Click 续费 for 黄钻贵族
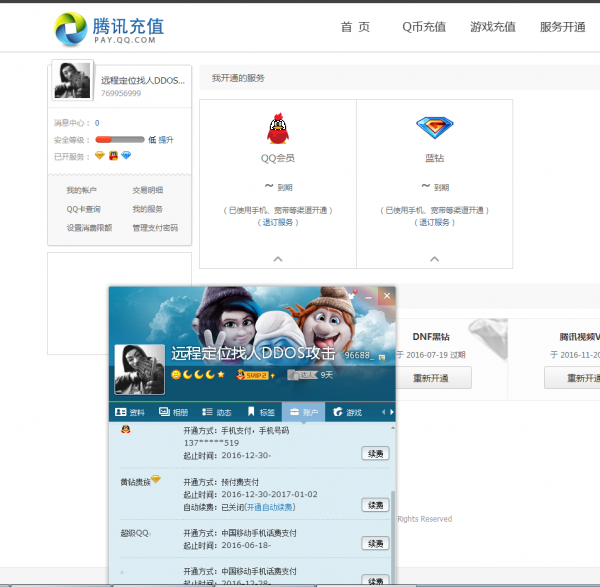600x587 pixels. (375, 505)
